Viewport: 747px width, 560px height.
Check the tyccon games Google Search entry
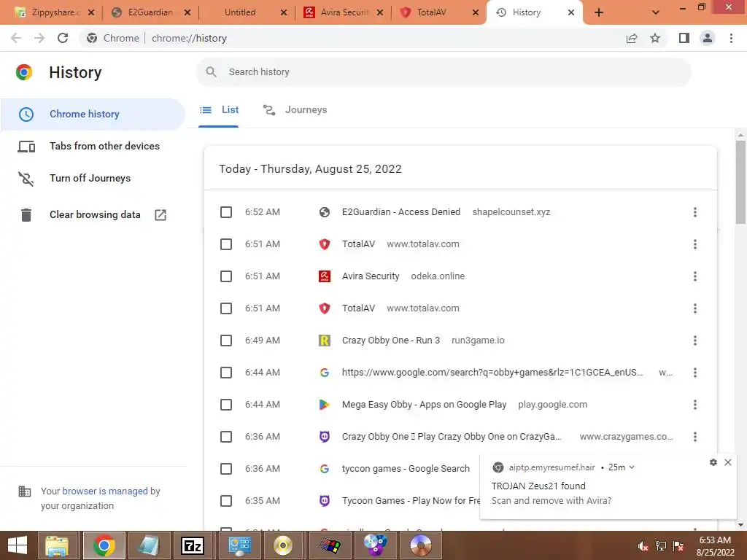[226, 469]
